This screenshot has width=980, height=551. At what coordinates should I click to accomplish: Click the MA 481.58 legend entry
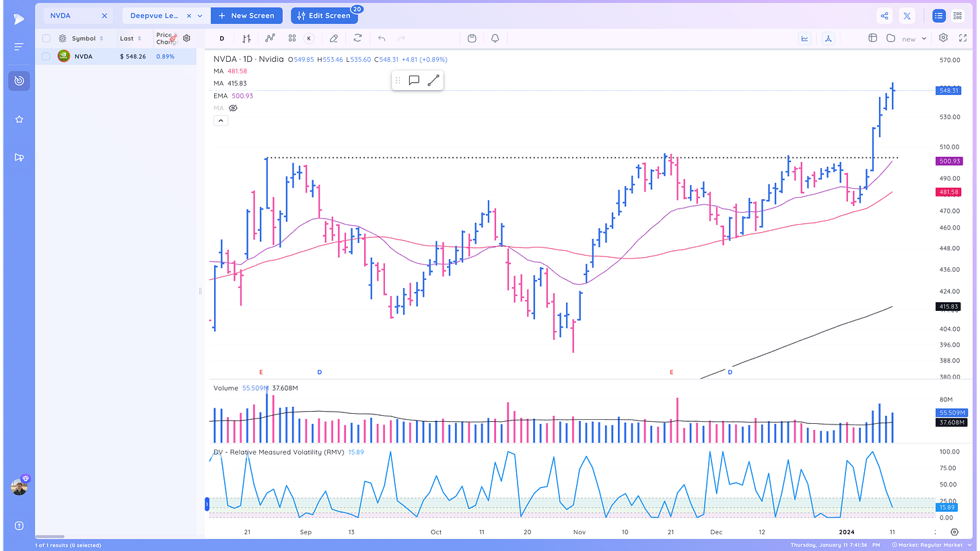tap(230, 71)
